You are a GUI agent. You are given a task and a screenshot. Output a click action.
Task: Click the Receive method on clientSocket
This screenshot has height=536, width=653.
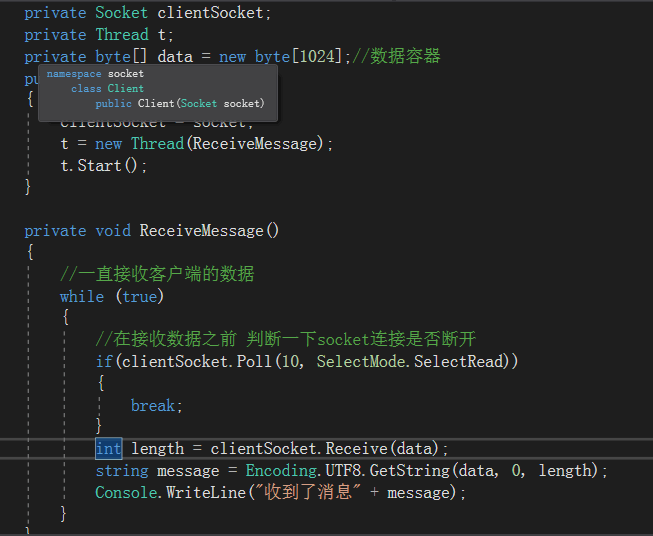(x=356, y=449)
